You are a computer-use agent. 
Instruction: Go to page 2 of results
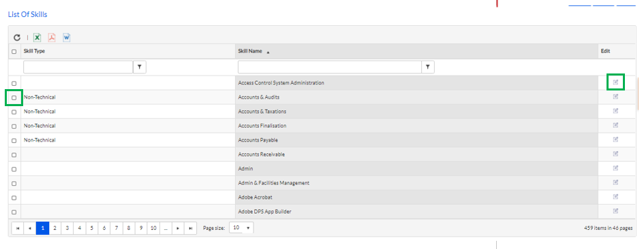(55, 228)
